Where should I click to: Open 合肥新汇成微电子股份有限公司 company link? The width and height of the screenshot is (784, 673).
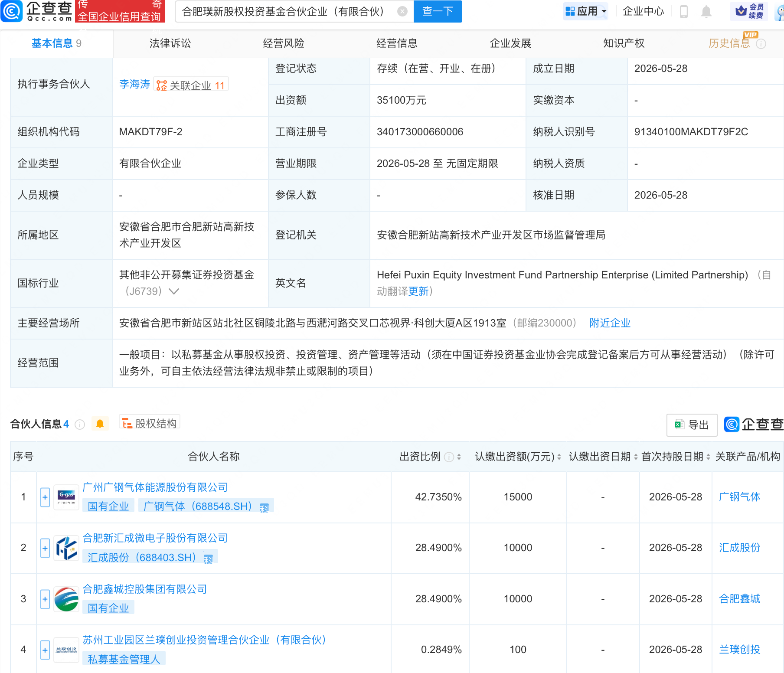[x=155, y=538]
